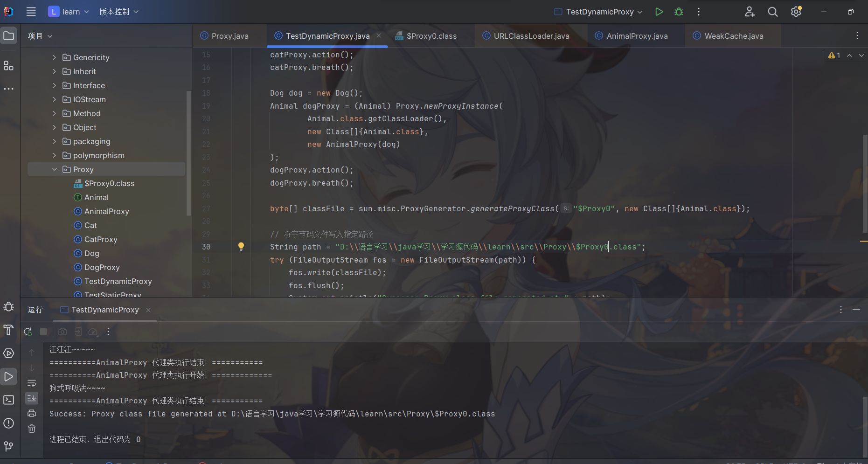Open the code with me user icon
Screen dimensions: 868x464
(x=750, y=12)
